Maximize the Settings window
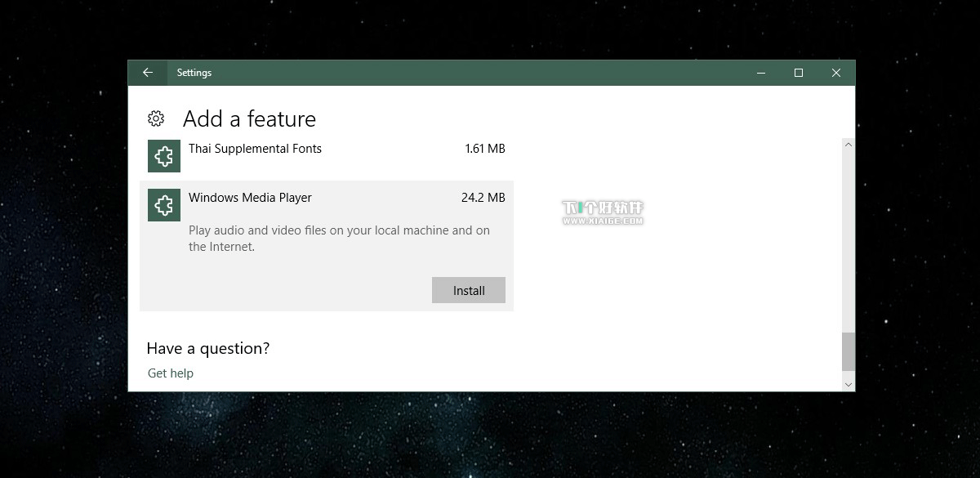This screenshot has height=478, width=980. coord(798,73)
